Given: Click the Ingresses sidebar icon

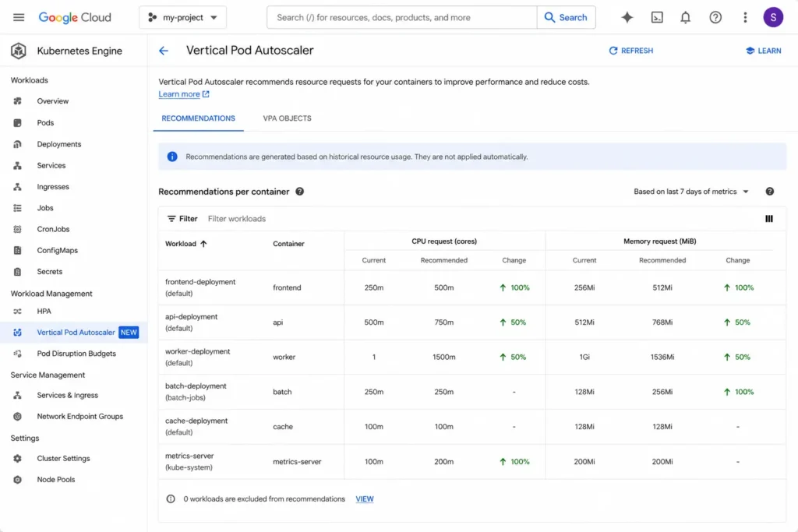Looking at the screenshot, I should pyautogui.click(x=17, y=187).
